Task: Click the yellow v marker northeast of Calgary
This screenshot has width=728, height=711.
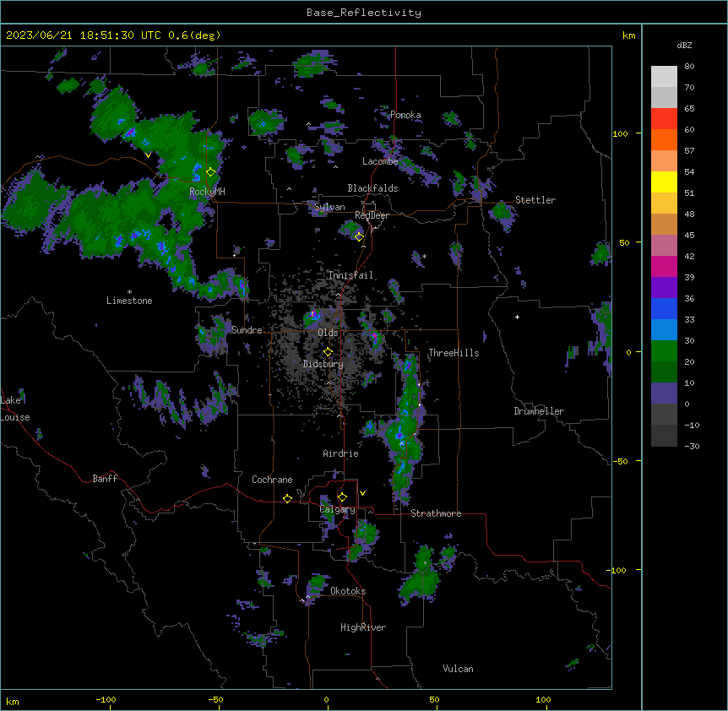Action: click(362, 493)
